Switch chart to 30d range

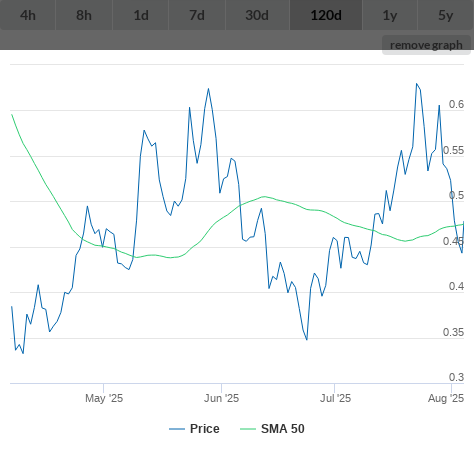[x=257, y=15]
